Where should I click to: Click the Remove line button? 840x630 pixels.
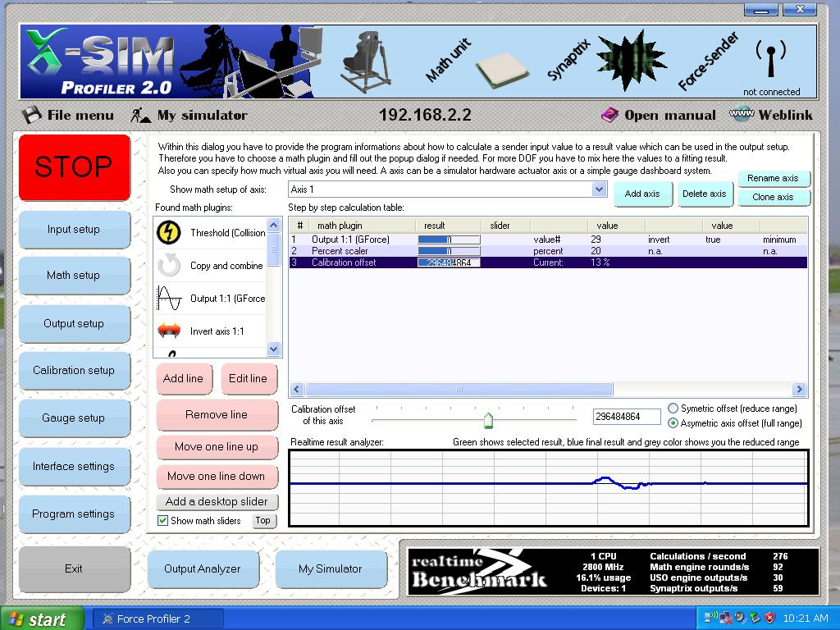(x=217, y=414)
